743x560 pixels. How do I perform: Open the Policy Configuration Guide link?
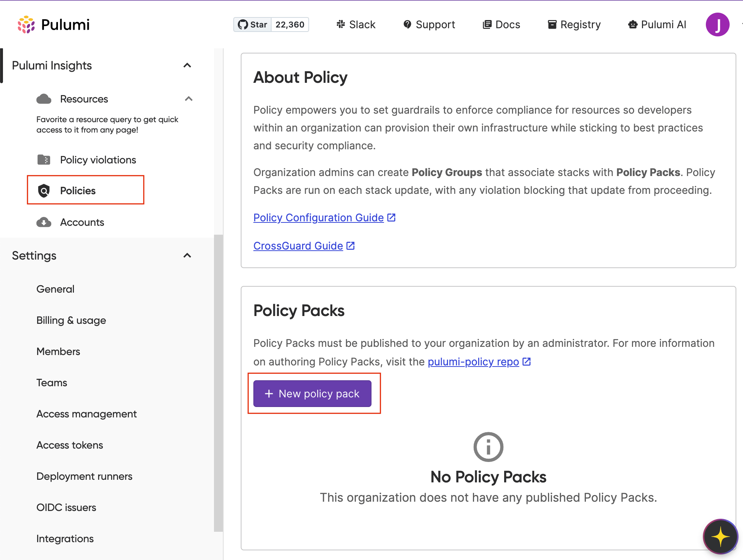coord(318,218)
